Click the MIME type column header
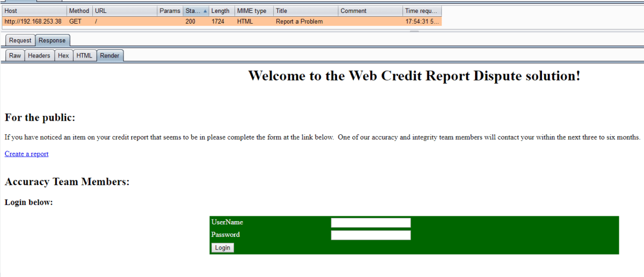 [x=253, y=11]
